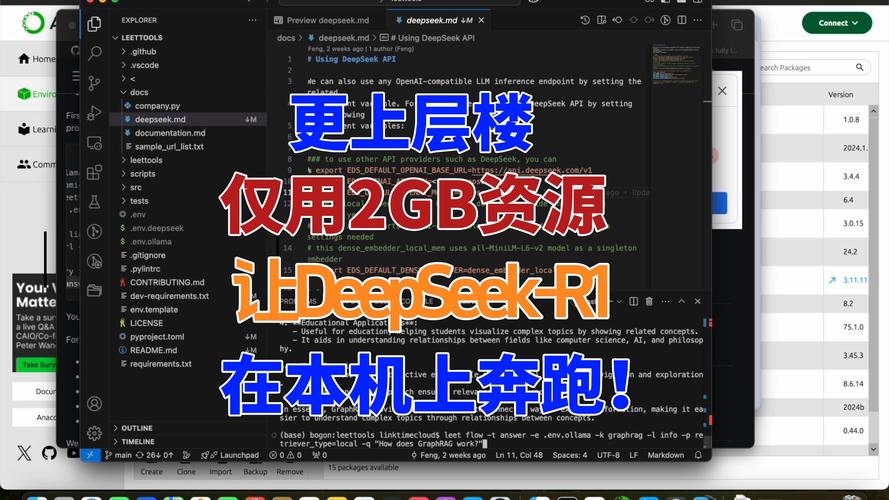This screenshot has width=889, height=500.
Task: Click the sync changes 26↓ 0↑ indicator
Action: tap(154, 455)
